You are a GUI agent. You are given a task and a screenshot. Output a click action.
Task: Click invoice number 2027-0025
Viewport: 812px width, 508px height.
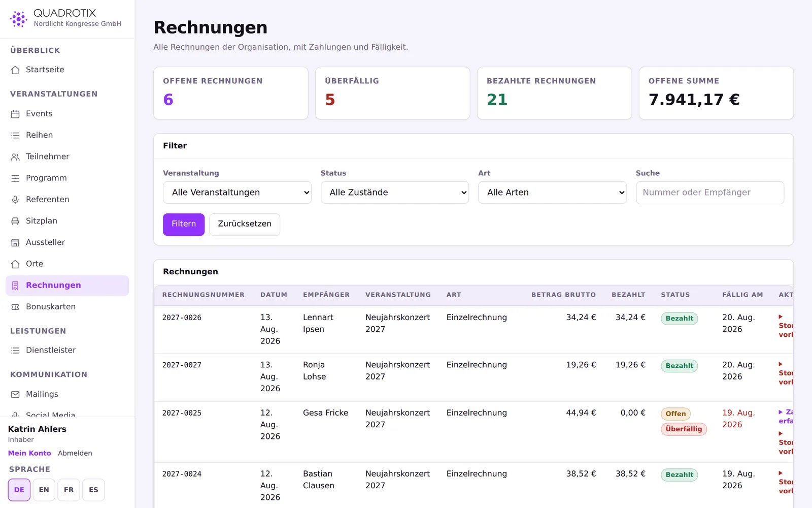(x=182, y=413)
